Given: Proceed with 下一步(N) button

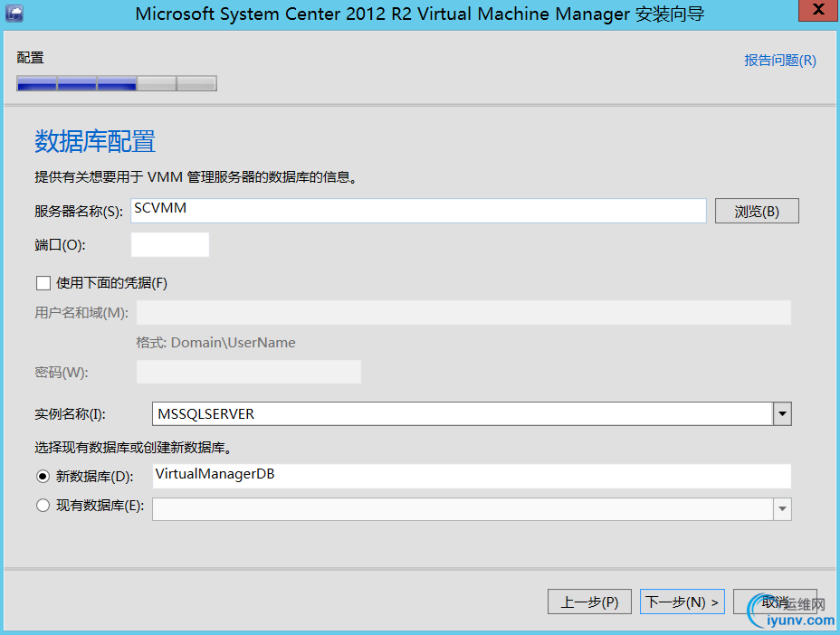Looking at the screenshot, I should coord(682,602).
